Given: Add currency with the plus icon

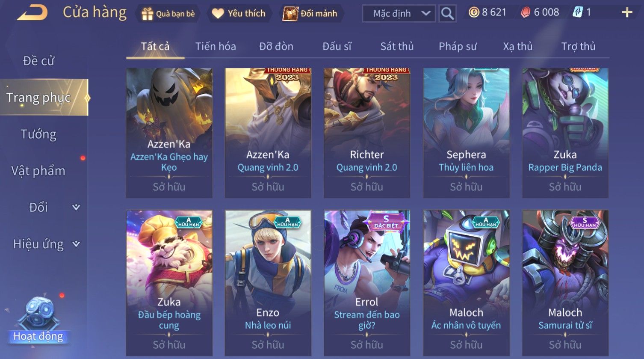Looking at the screenshot, I should pyautogui.click(x=627, y=13).
